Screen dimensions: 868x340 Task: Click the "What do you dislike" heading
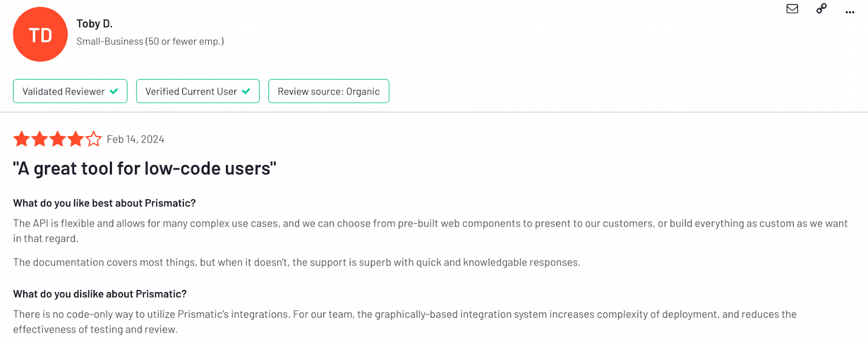click(100, 294)
